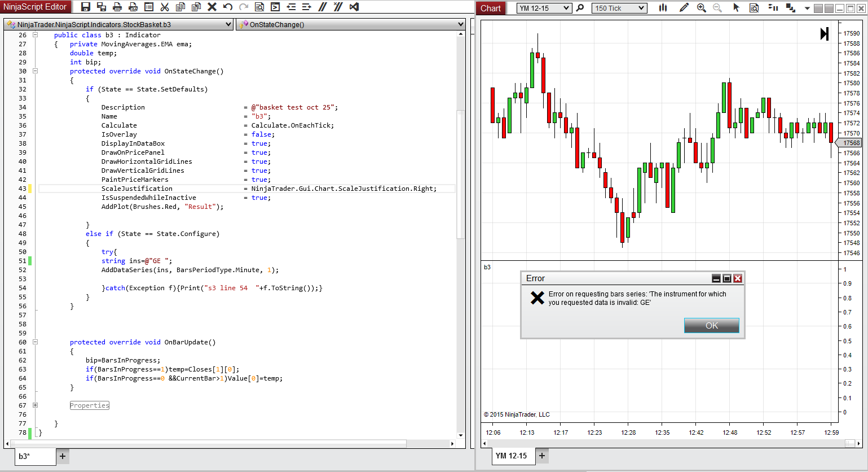This screenshot has height=472, width=868.
Task: Print the script with the printer icon
Action: point(117,7)
